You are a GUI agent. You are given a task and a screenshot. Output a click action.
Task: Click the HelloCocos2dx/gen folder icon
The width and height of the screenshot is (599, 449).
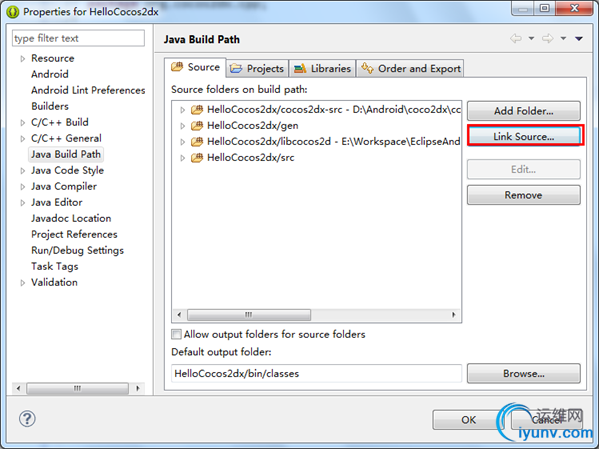(x=197, y=126)
